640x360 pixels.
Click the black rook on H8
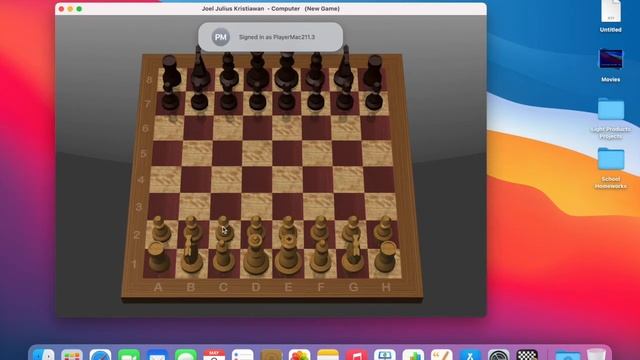click(x=373, y=71)
